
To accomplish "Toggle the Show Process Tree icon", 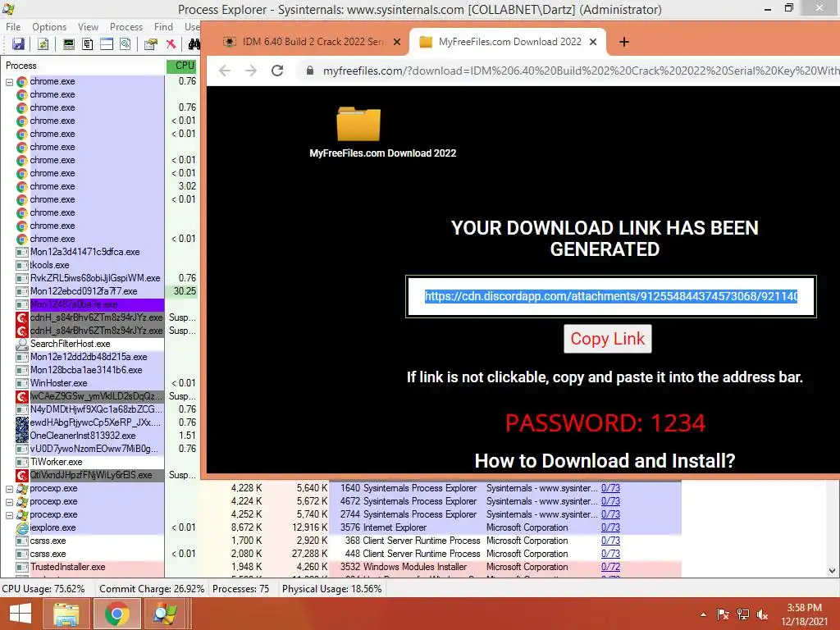I will click(87, 44).
